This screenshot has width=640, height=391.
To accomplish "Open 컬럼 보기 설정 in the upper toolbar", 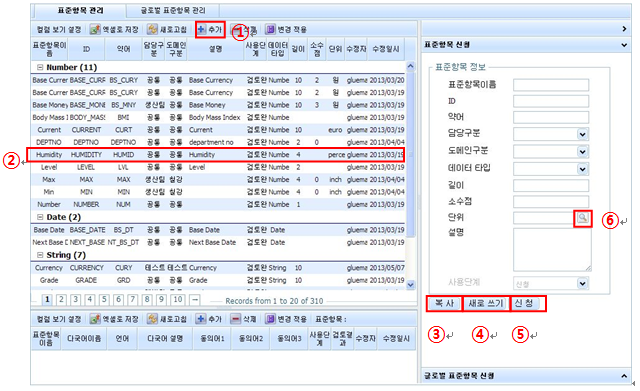I will point(59,29).
